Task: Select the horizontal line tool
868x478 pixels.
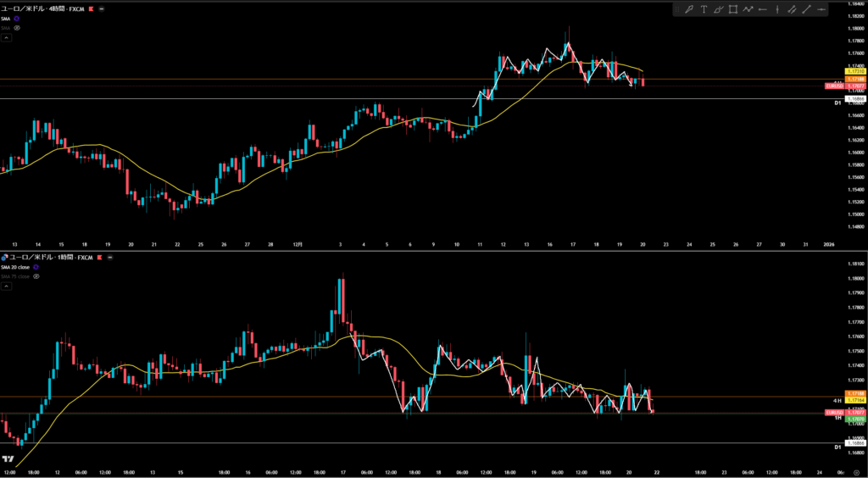Action: click(821, 9)
